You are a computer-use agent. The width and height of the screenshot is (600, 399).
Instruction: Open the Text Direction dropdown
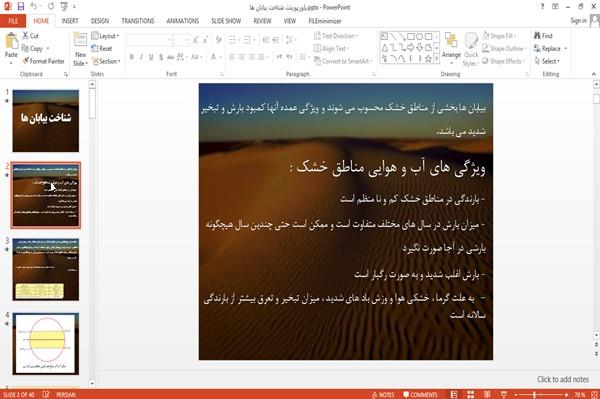(336, 36)
